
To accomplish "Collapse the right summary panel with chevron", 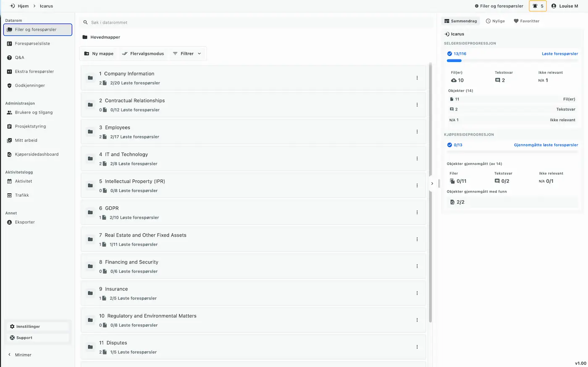I will click(432, 184).
